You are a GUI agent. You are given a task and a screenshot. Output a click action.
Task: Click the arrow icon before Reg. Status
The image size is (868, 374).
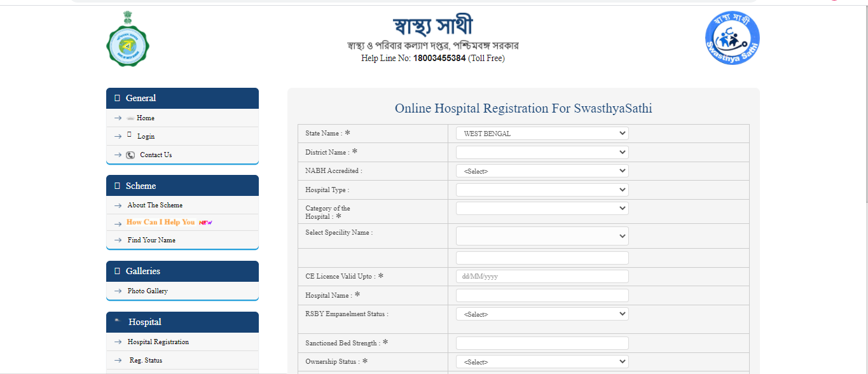point(118,361)
